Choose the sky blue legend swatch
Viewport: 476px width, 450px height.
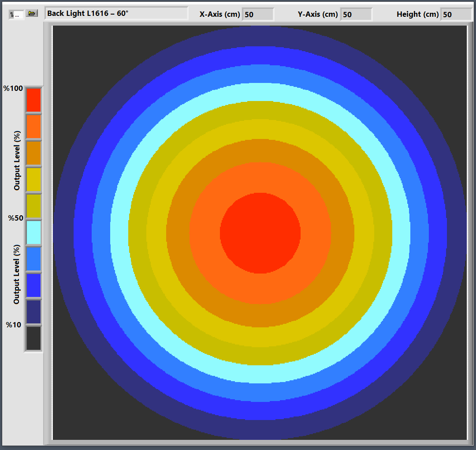click(x=33, y=259)
